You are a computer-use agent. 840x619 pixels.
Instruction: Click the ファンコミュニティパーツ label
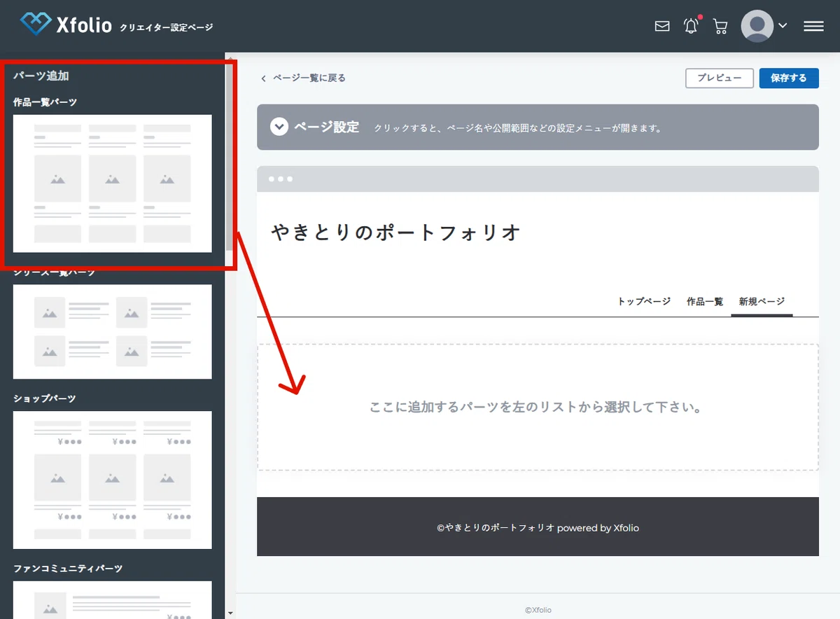point(68,569)
